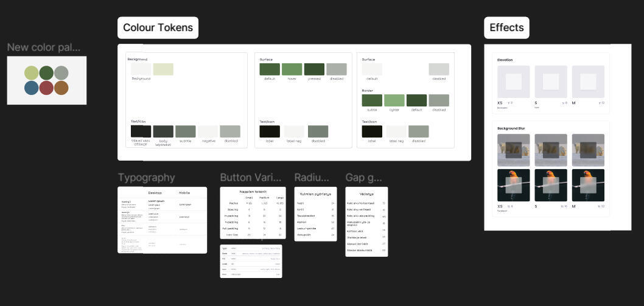Select the Border default swatch
644x306 pixels.
coord(416,100)
